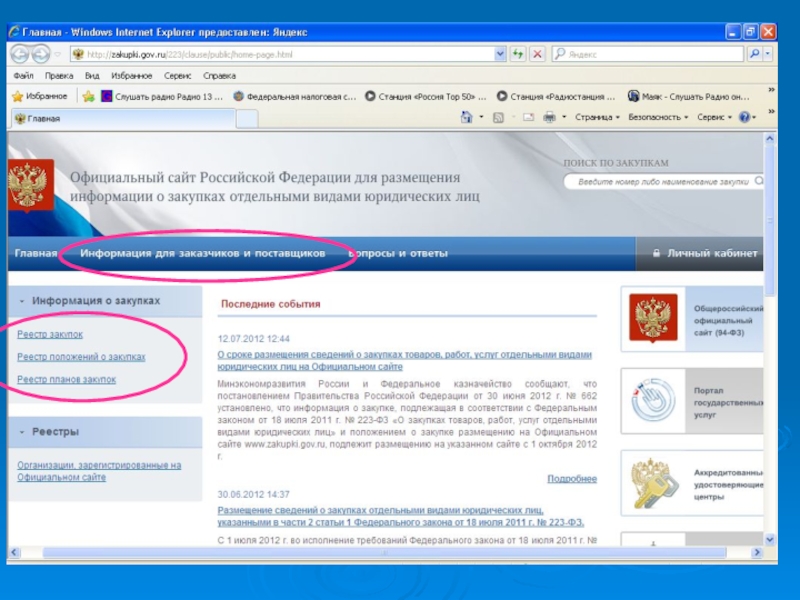
Task: Click the Избранное star button on favorites bar
Action: pyautogui.click(x=40, y=96)
